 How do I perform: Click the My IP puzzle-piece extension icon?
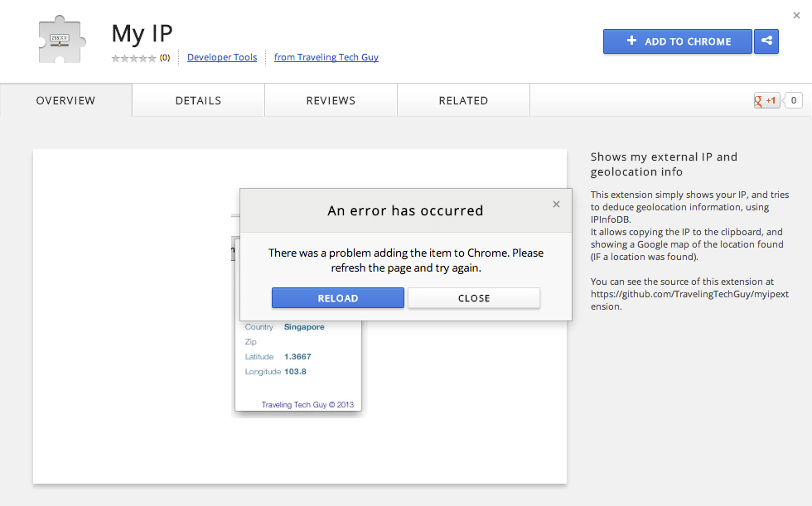[61, 39]
